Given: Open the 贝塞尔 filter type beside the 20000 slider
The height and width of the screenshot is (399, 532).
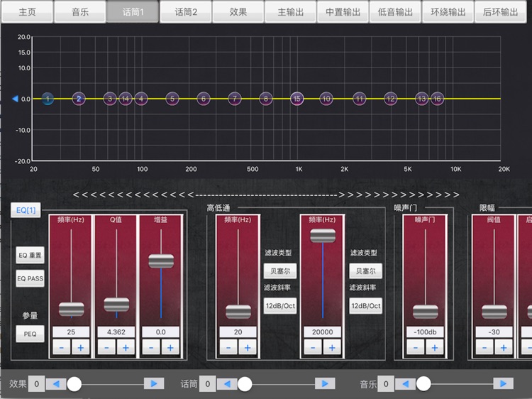Looking at the screenshot, I should tap(365, 271).
